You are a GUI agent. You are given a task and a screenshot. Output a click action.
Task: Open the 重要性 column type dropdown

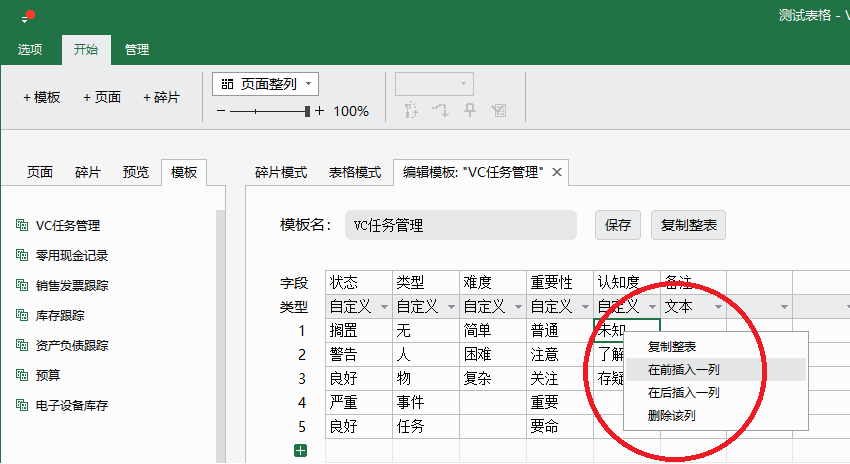(x=583, y=307)
